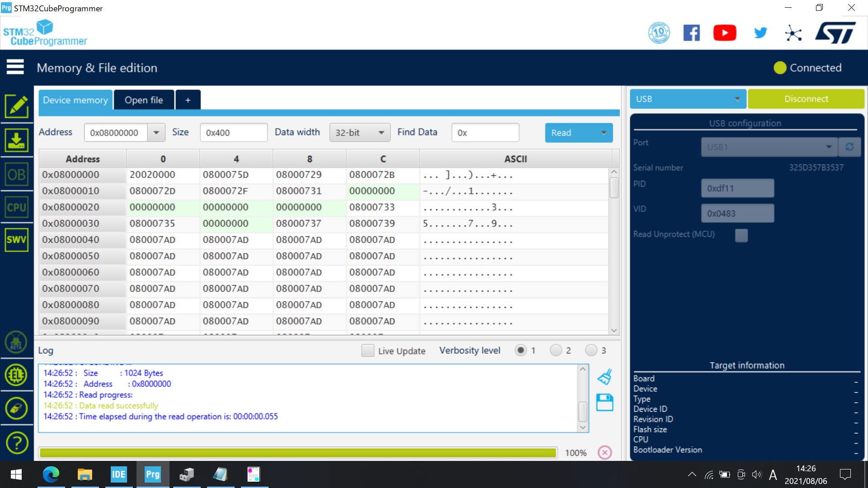Open the help question mark icon
The height and width of the screenshot is (488, 868).
click(17, 443)
